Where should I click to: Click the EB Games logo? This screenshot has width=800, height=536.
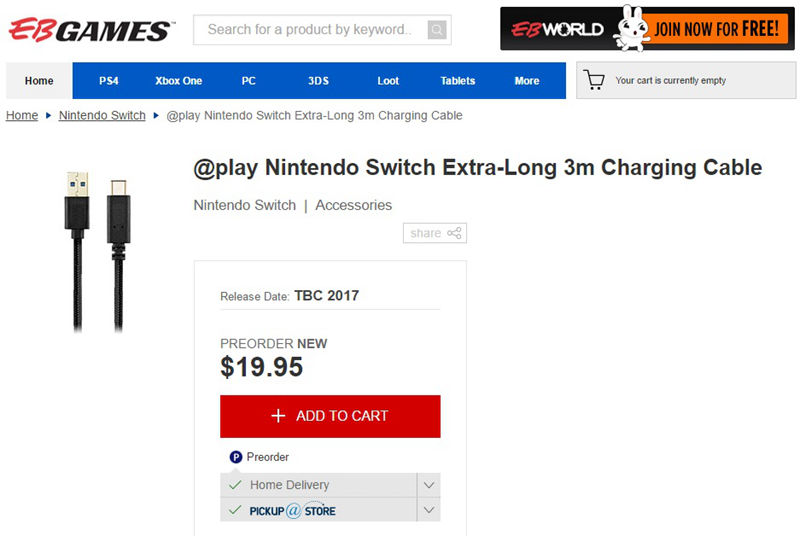click(90, 29)
